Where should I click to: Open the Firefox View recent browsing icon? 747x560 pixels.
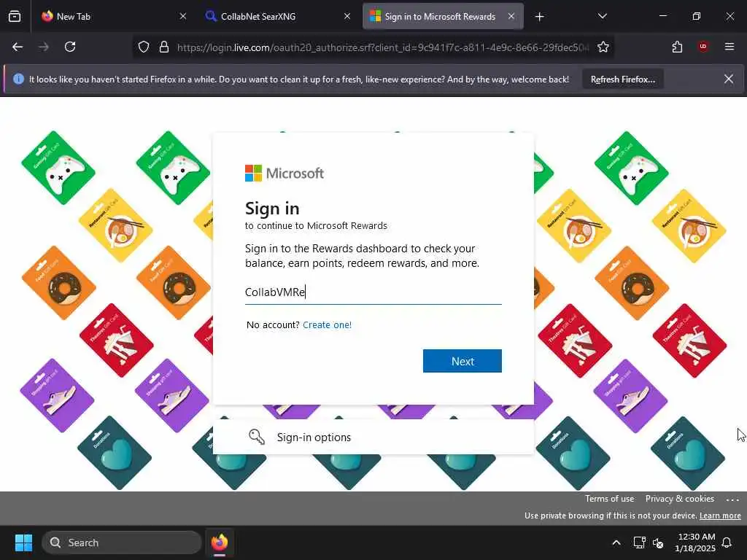click(15, 17)
